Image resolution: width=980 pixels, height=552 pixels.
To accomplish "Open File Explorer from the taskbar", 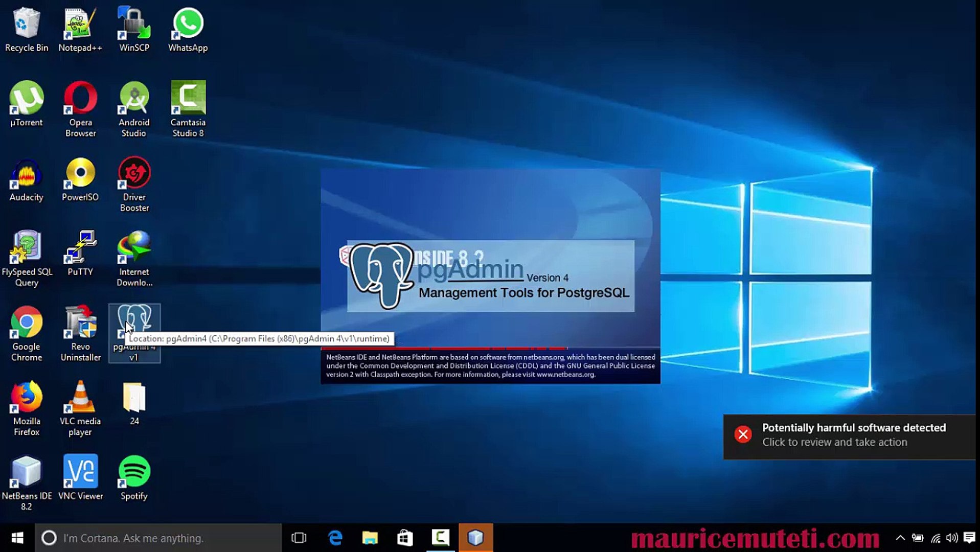I will click(370, 538).
